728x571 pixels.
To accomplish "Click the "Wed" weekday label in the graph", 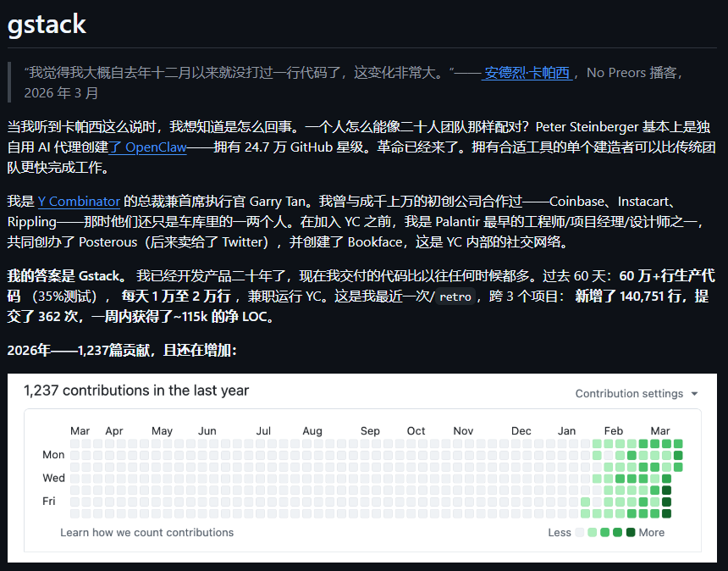I will [53, 478].
